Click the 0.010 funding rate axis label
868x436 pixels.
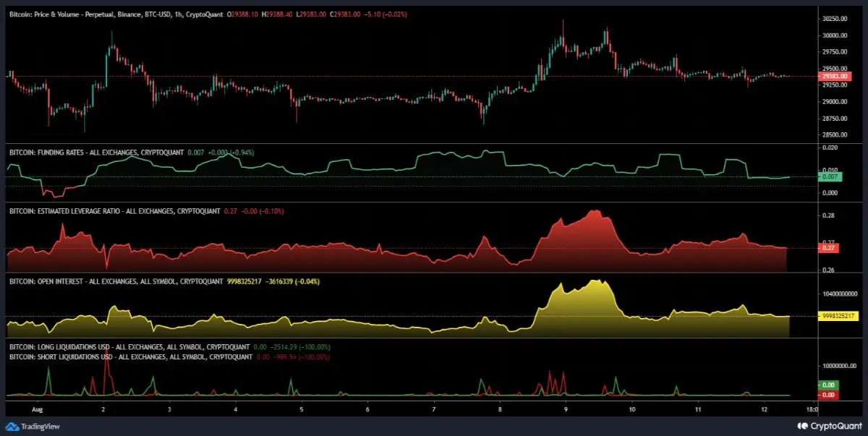tap(830, 170)
